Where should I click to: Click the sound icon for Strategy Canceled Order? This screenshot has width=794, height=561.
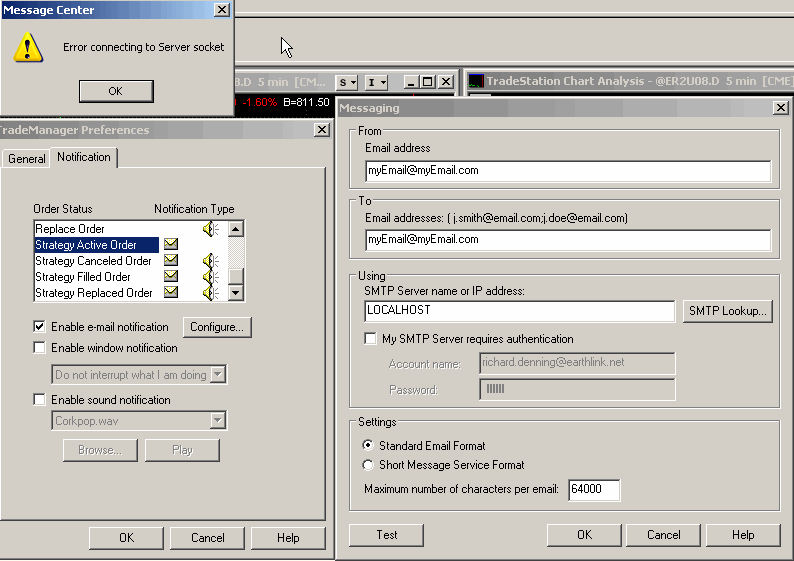(210, 261)
